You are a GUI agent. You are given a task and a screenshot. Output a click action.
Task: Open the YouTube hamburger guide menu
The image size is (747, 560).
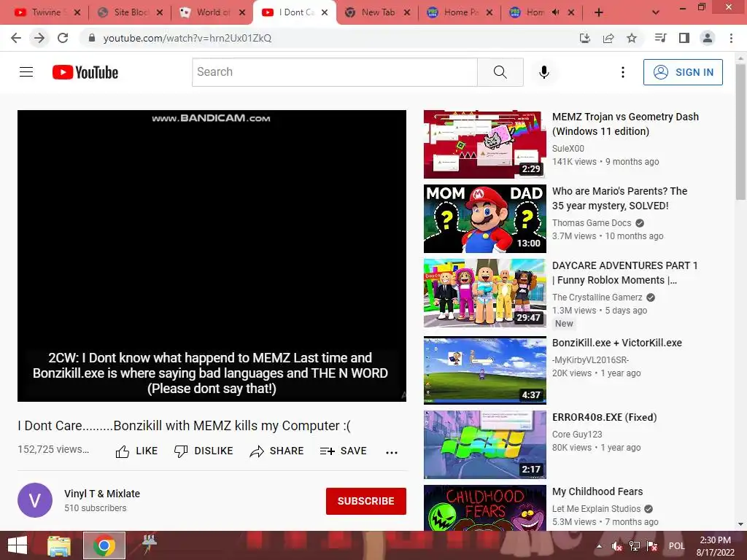point(26,72)
